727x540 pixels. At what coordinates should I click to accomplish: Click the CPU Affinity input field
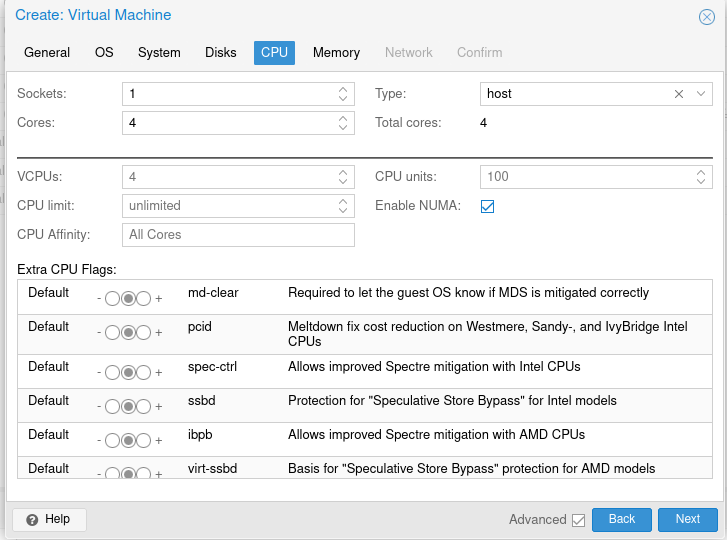[x=238, y=235]
